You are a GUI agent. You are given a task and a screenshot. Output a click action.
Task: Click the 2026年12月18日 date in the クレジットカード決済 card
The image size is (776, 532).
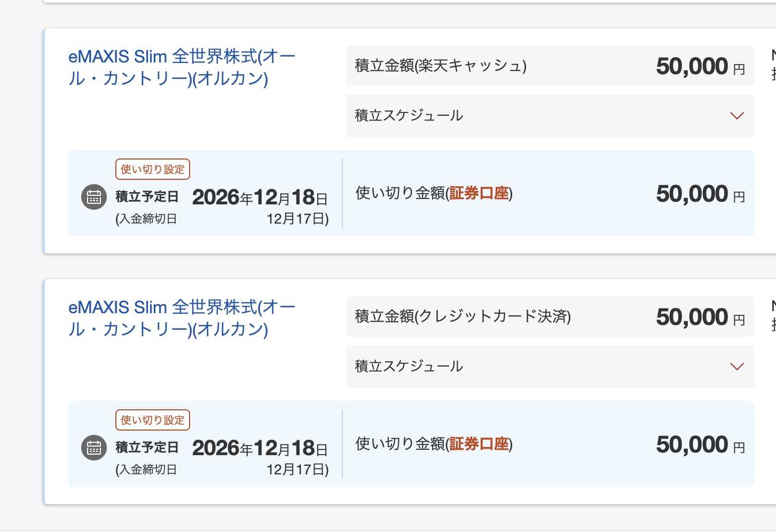260,448
